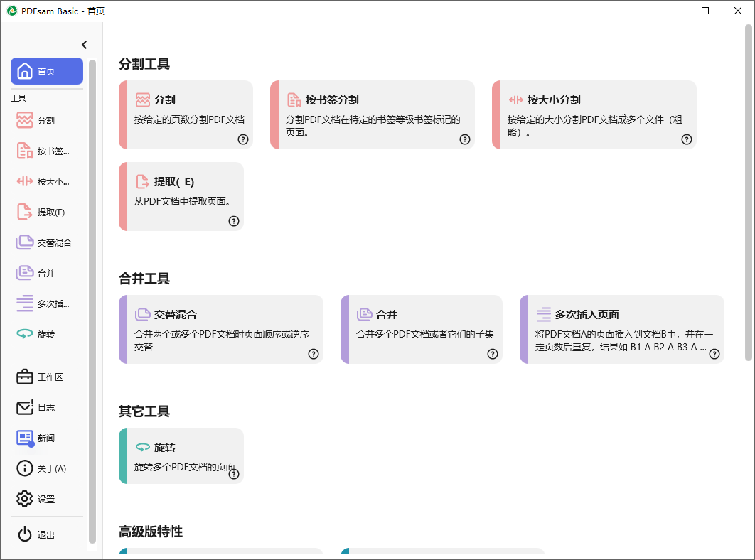Select 交替混合 icon in the sidebar

point(26,242)
